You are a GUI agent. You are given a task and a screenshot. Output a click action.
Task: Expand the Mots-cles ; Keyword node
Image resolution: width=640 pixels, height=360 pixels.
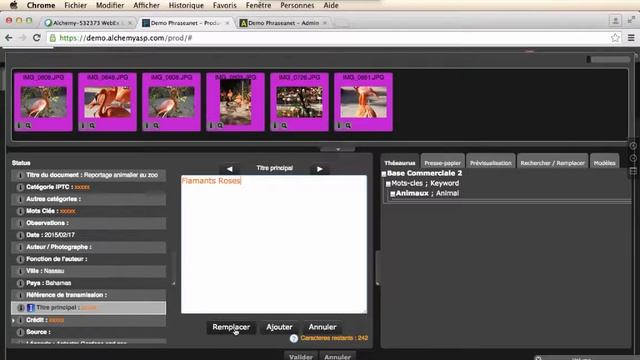[388, 184]
